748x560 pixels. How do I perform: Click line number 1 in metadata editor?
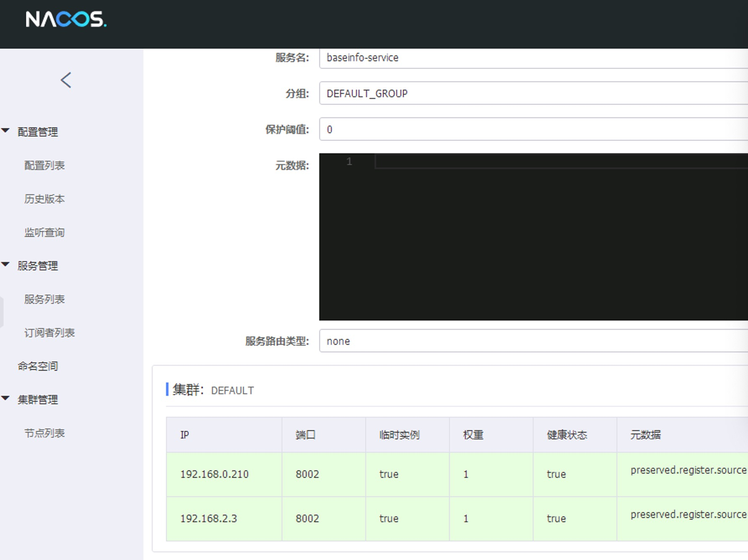(x=349, y=162)
